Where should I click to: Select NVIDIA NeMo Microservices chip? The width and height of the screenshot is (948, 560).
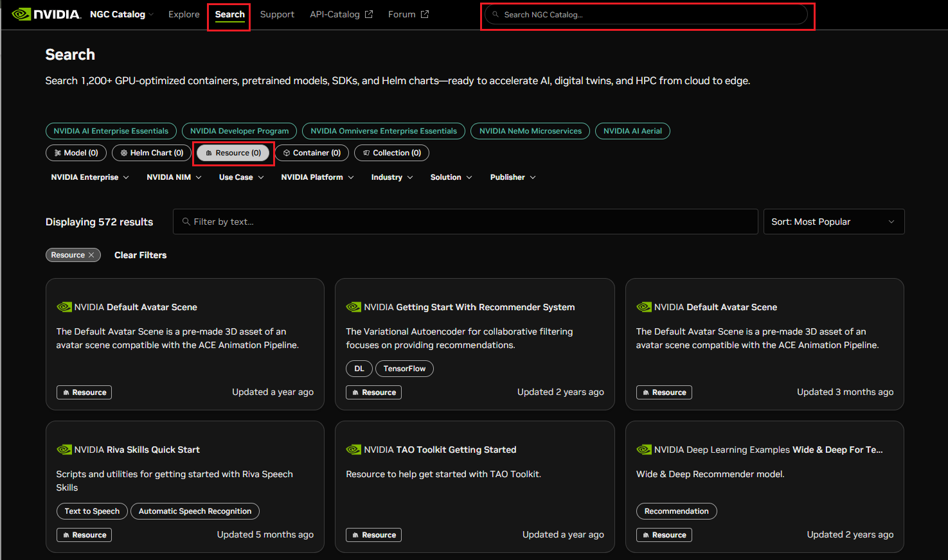(530, 131)
